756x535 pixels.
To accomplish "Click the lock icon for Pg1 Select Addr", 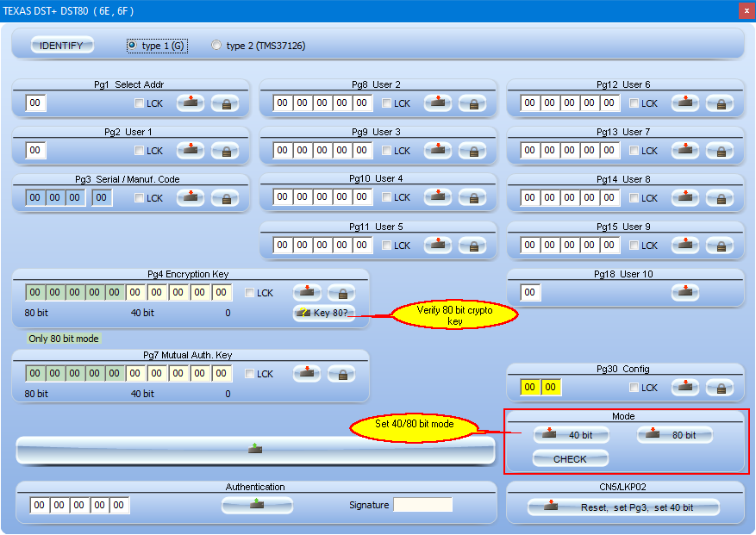I will [x=226, y=103].
